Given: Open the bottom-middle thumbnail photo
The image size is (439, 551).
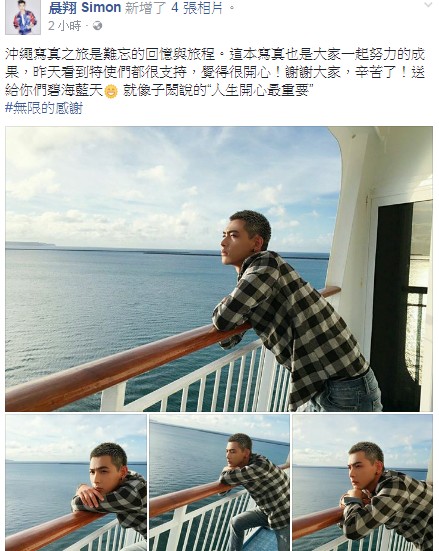Looking at the screenshot, I should pos(219,482).
